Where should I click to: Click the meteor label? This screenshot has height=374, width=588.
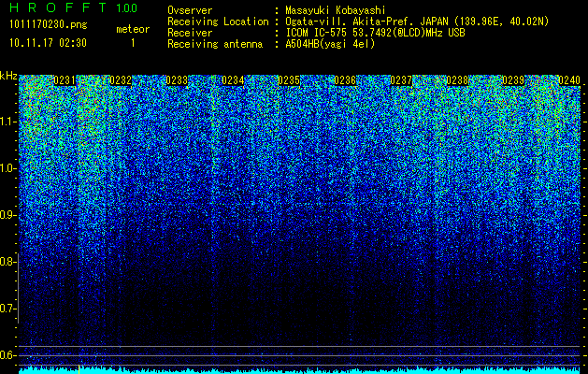(x=133, y=29)
